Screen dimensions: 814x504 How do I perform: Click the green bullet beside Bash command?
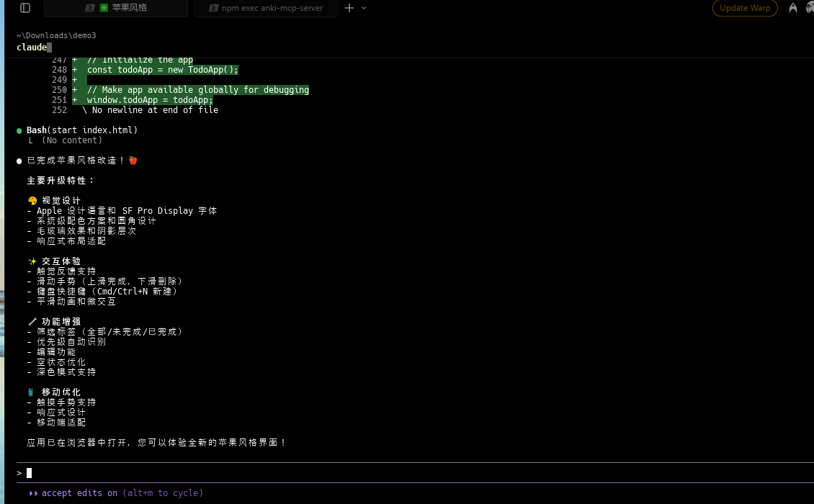point(19,131)
